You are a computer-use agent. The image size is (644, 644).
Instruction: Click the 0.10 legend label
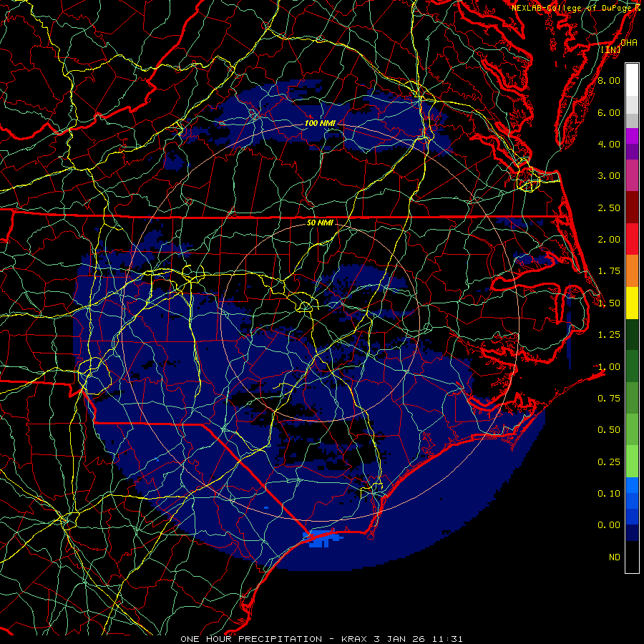[609, 494]
